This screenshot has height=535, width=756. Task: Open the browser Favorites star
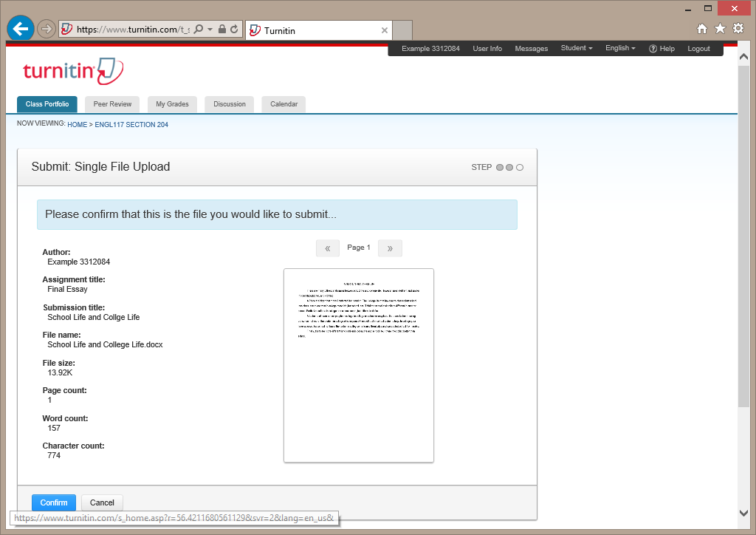tap(719, 28)
